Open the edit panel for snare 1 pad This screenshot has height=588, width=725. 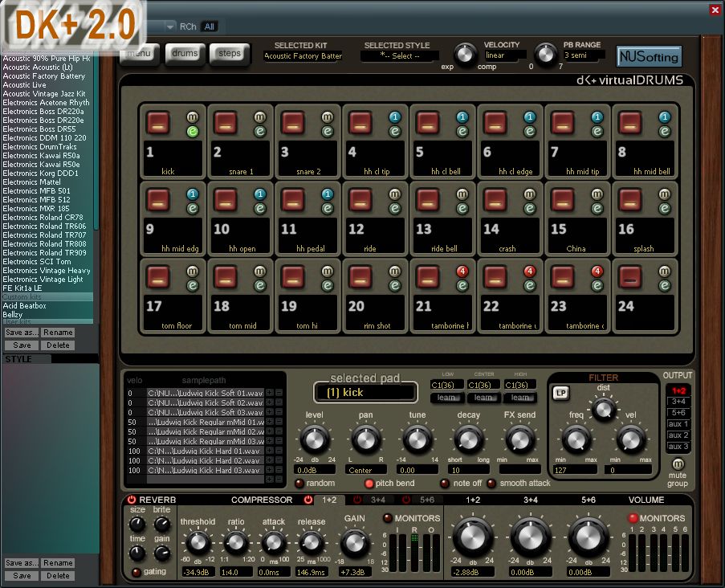coord(259,131)
